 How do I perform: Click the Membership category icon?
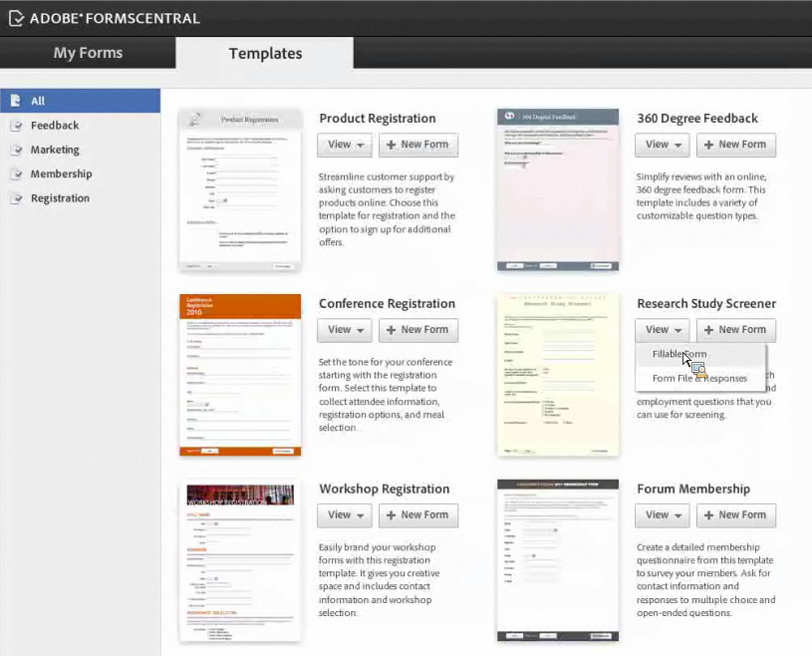pos(15,174)
